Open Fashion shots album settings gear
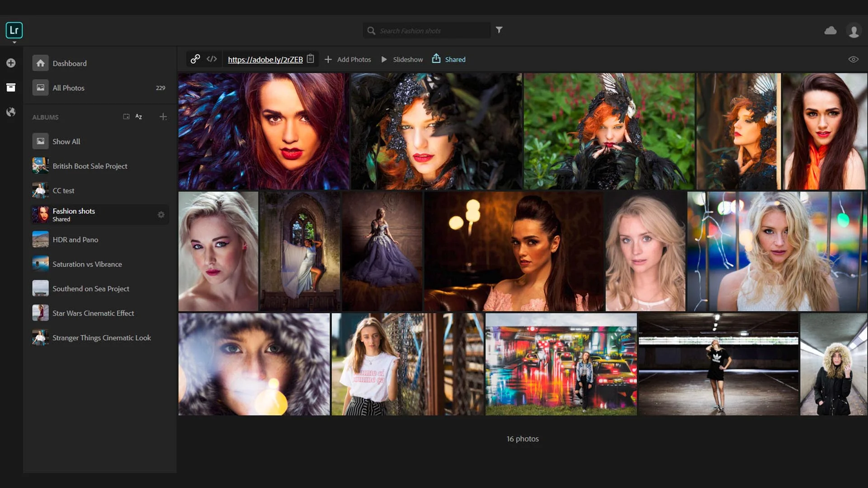 click(x=161, y=215)
